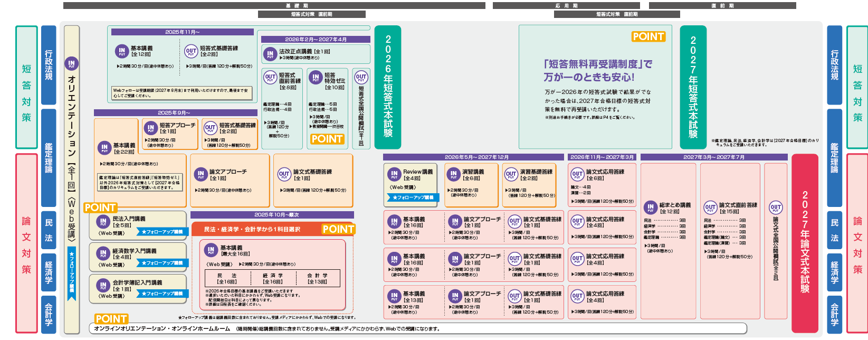Click the フォローアップ講義 badge beside 民法入門講義
Viewport: 868px width, 340px height.
tap(162, 232)
